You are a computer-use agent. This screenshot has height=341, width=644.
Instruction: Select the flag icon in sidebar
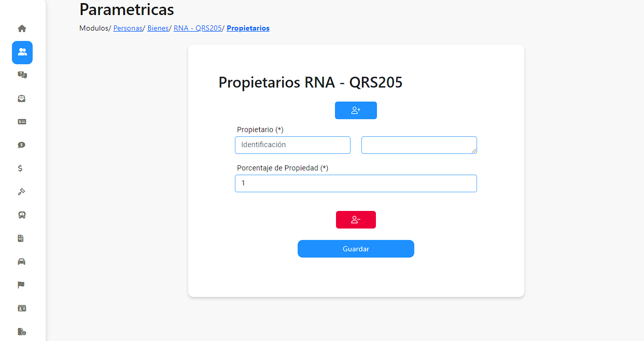(22, 285)
